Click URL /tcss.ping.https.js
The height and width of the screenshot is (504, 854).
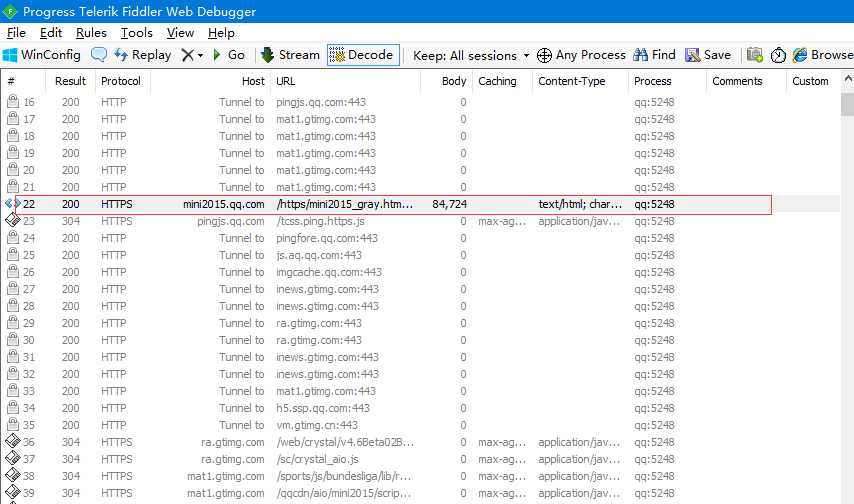tap(320, 221)
